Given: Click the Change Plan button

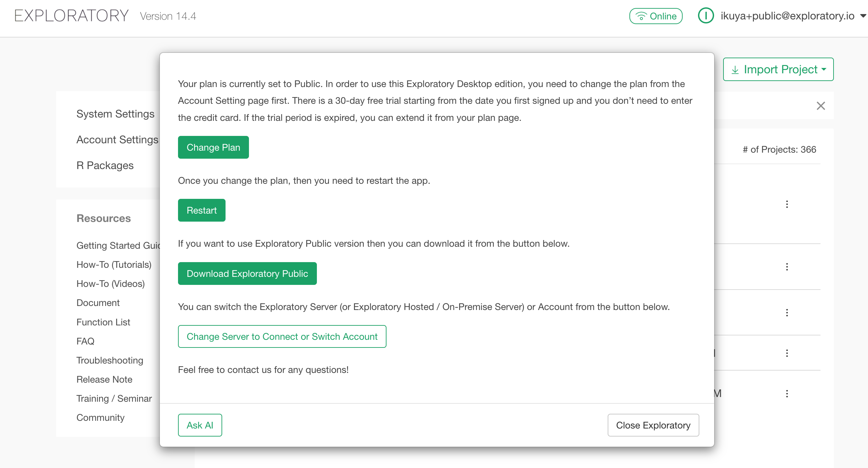Looking at the screenshot, I should coord(213,147).
